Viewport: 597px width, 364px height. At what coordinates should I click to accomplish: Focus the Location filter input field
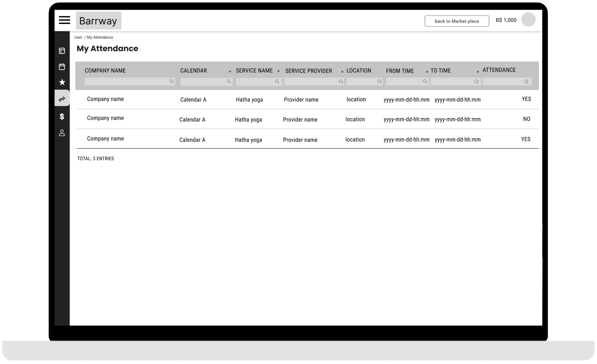coord(361,81)
